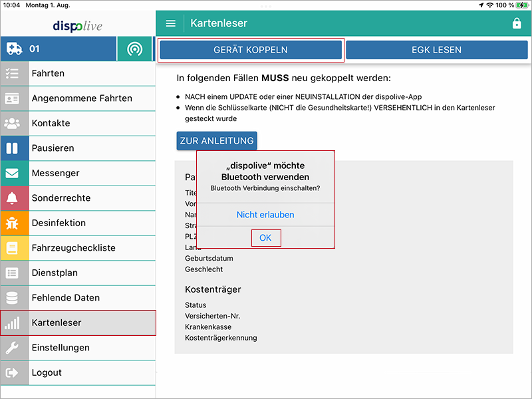Choose Logout in the sidebar
Viewport: 532px width, 399px height.
pyautogui.click(x=78, y=372)
